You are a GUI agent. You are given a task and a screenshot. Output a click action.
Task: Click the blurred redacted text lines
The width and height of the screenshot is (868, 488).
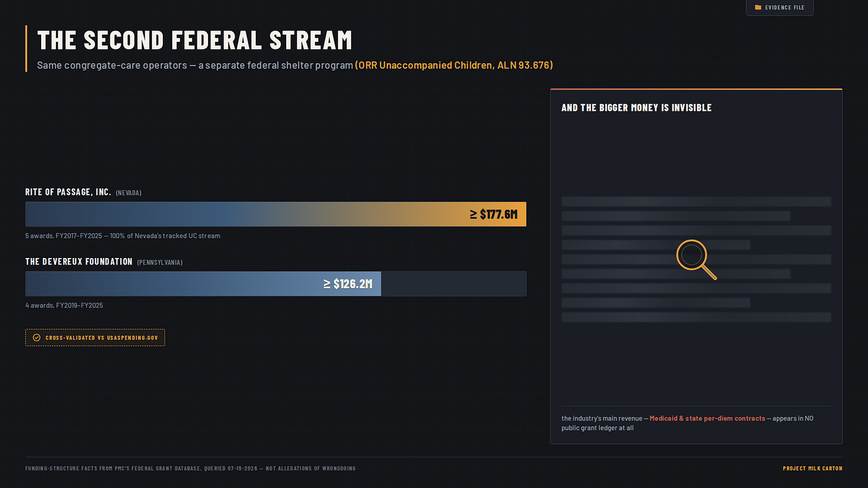tap(696, 259)
